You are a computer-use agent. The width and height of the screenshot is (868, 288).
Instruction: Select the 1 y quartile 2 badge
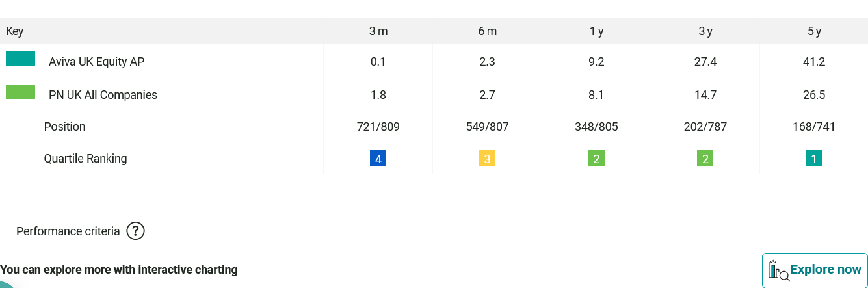(x=596, y=159)
